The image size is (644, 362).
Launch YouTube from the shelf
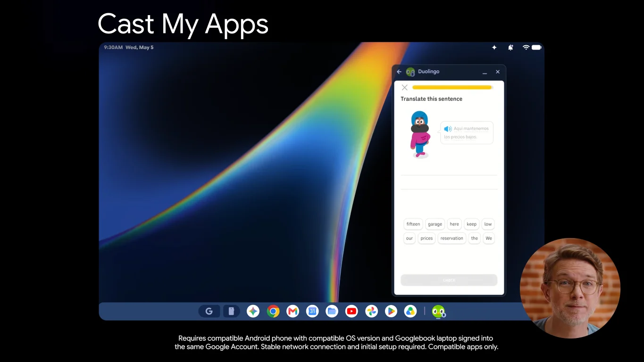click(x=351, y=311)
